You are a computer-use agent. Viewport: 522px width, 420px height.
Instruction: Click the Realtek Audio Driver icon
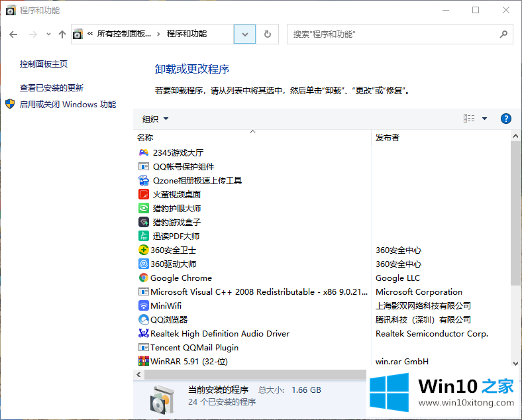(144, 333)
